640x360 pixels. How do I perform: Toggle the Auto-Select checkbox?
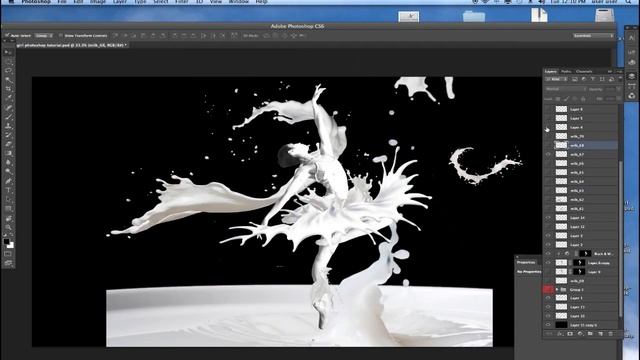[7, 36]
